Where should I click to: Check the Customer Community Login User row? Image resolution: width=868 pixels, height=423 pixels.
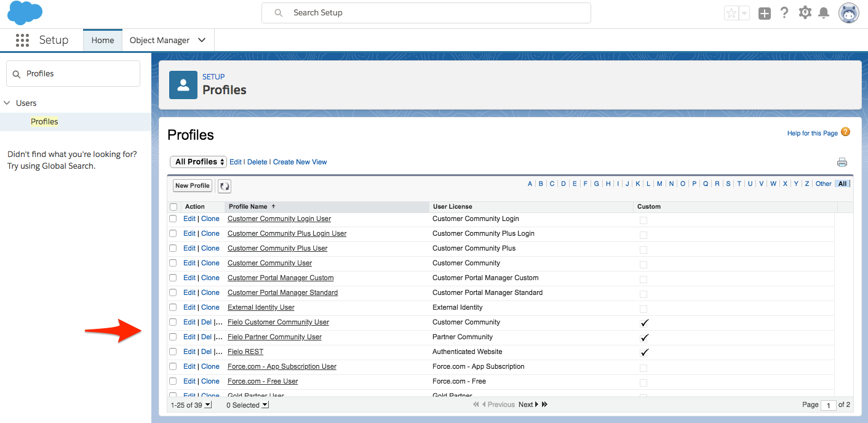pyautogui.click(x=173, y=219)
